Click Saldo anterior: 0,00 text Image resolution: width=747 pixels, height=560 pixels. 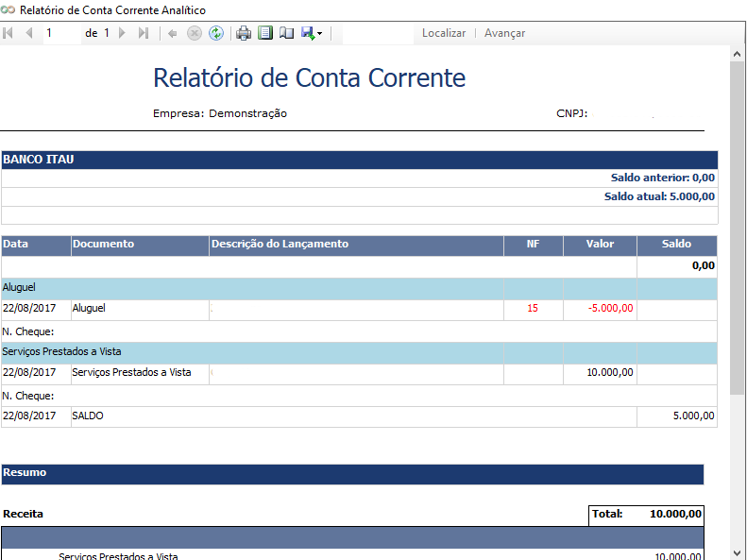(x=663, y=178)
